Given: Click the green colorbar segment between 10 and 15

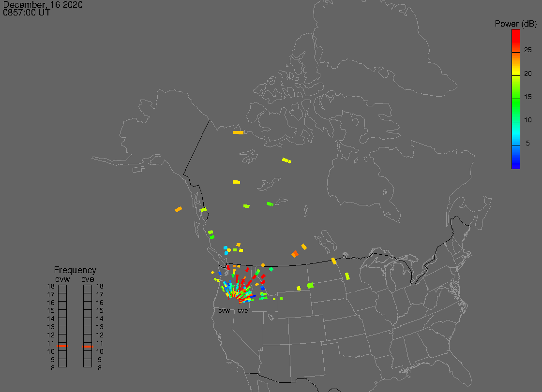Looking at the screenshot, I should 516,111.
